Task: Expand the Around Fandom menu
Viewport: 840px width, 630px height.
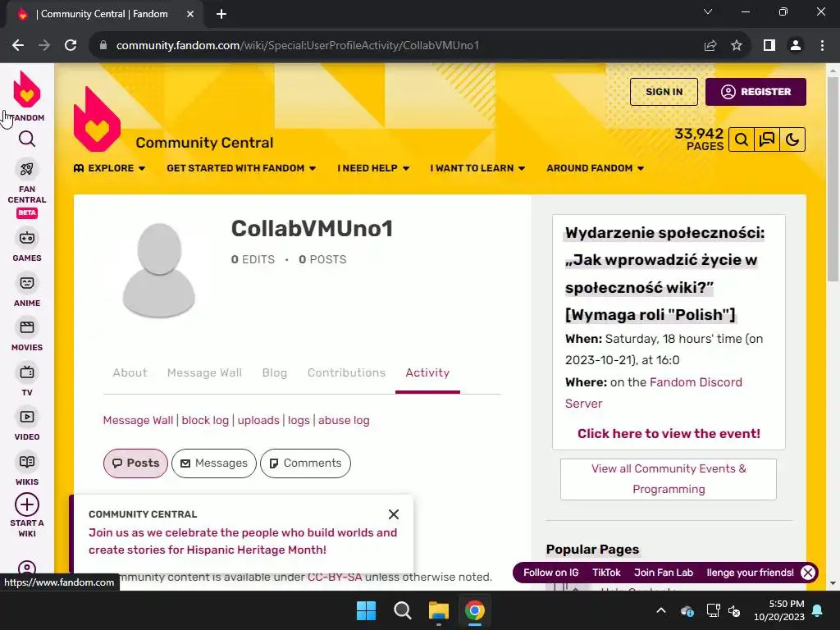Action: (x=595, y=168)
